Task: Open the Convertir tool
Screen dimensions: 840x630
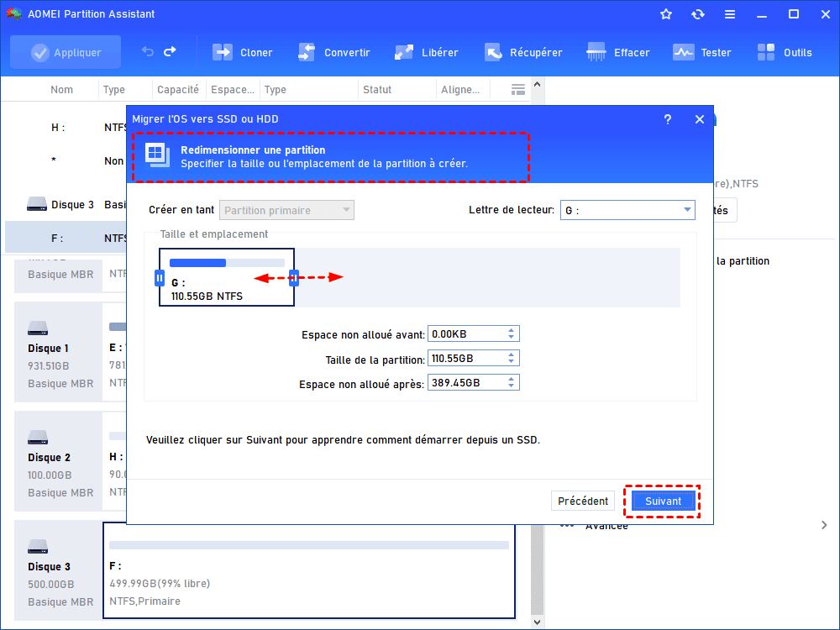Action: (x=333, y=52)
